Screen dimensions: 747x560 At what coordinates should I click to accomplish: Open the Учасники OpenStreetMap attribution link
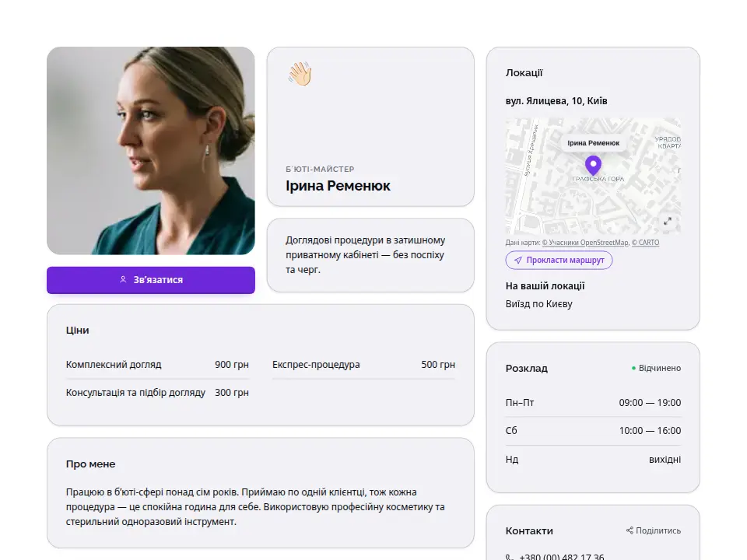click(585, 243)
